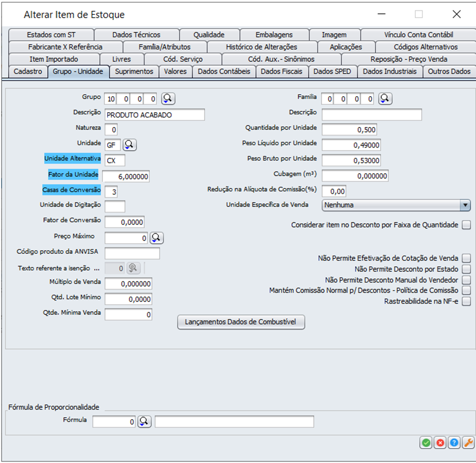
Task: Open Grupo lookup magnifier
Action: 168,99
